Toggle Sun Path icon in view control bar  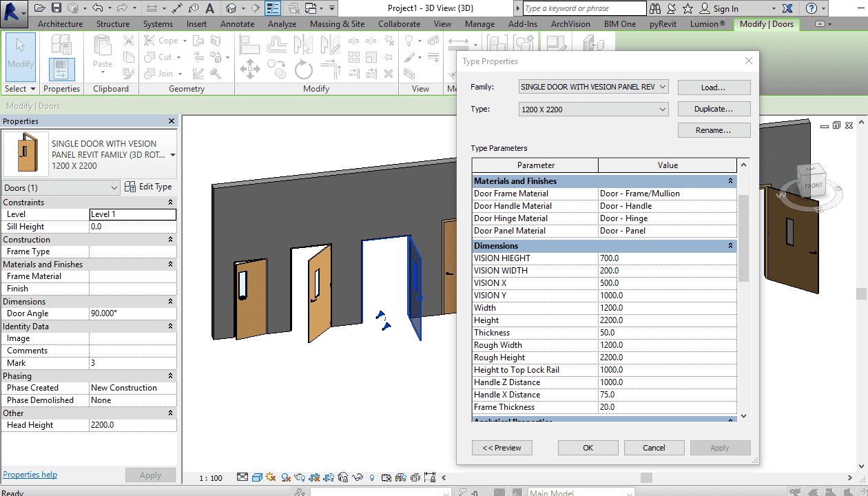[x=270, y=477]
